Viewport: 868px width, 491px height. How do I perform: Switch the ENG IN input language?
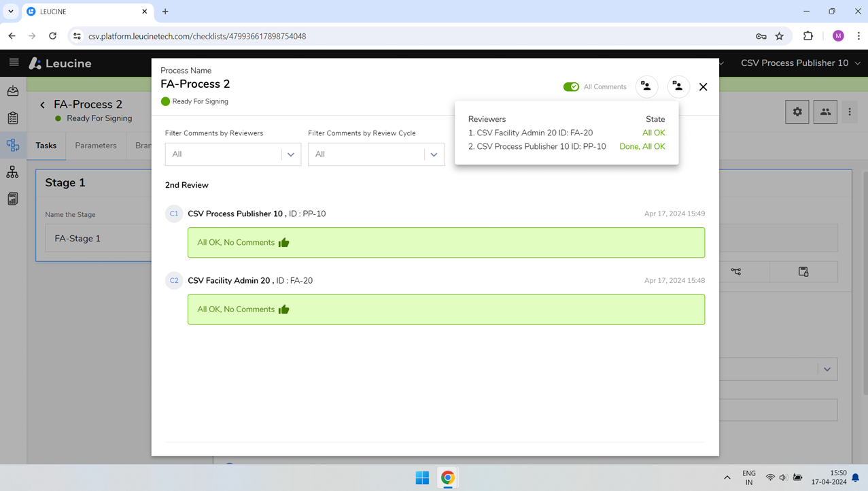click(x=748, y=477)
